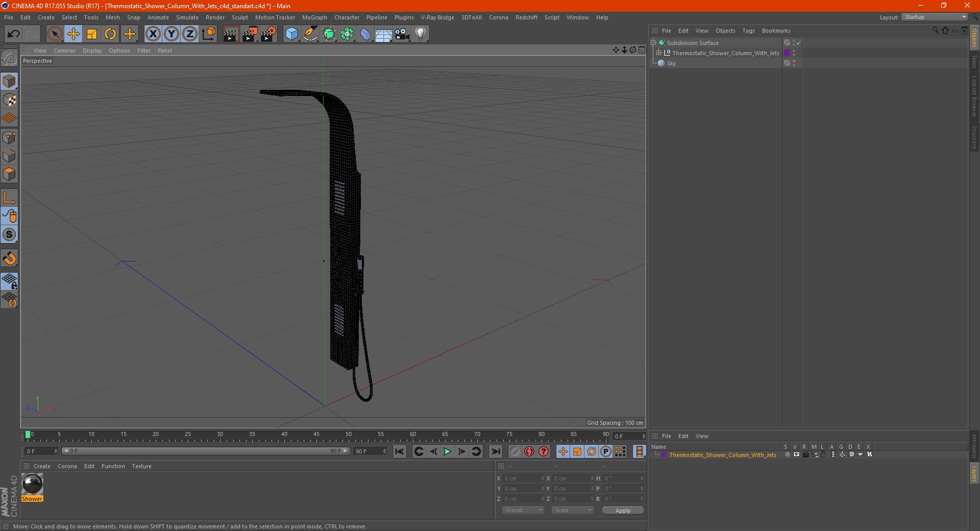Screen dimensions: 980x531
Task: Select the Live Selection tool
Action: (55, 34)
